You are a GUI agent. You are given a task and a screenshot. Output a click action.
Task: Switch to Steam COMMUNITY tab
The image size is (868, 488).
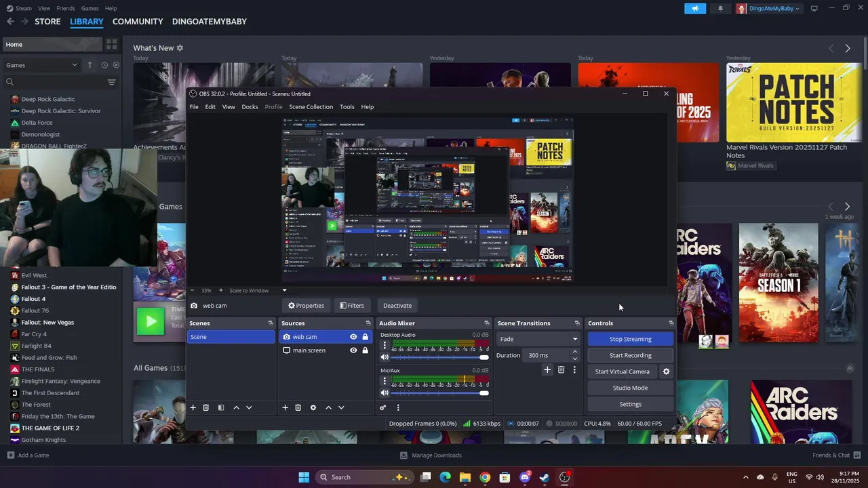pyautogui.click(x=138, y=21)
